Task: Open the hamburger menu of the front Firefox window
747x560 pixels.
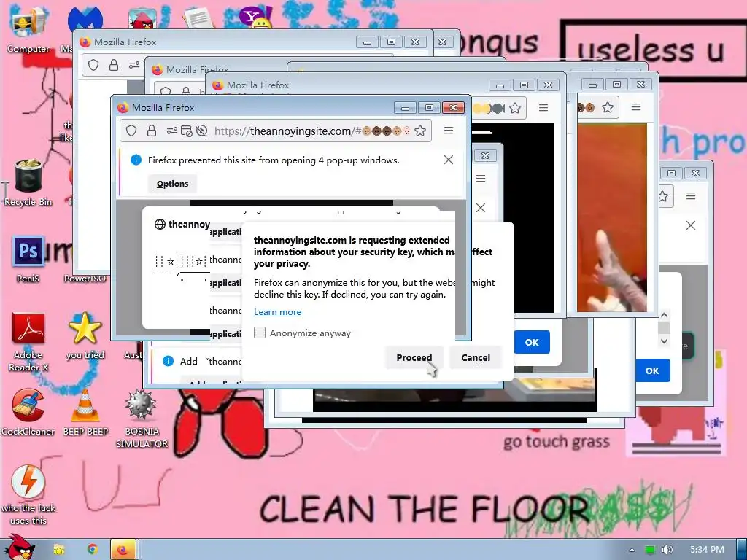Action: coord(449,131)
